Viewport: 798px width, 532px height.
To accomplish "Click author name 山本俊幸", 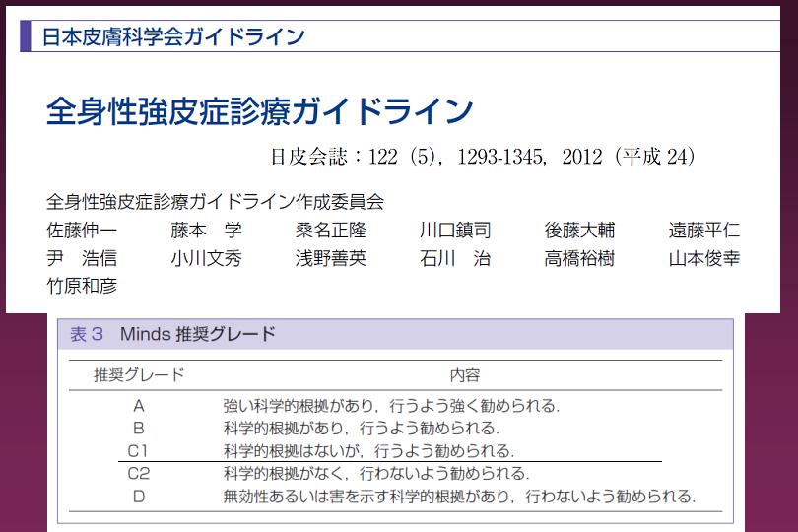I will pyautogui.click(x=704, y=258).
